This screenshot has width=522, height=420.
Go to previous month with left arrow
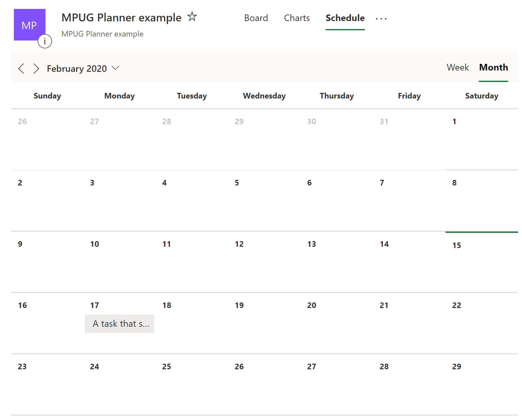(21, 69)
